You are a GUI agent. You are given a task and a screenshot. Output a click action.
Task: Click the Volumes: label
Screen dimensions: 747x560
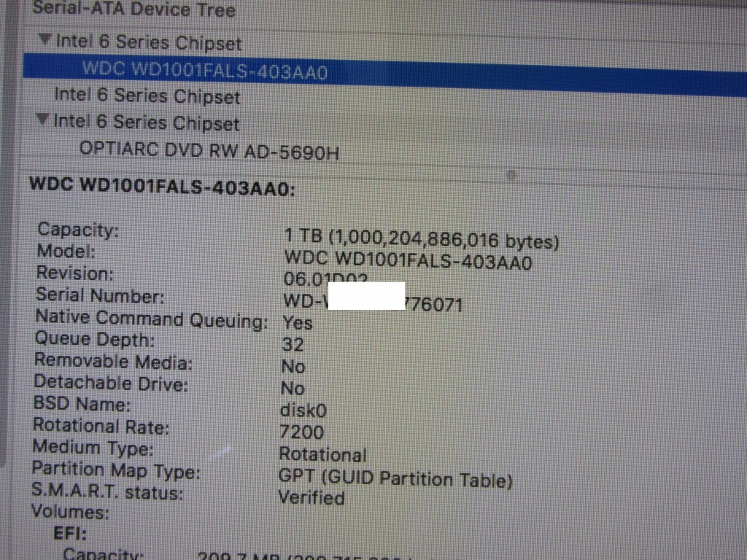click(70, 513)
